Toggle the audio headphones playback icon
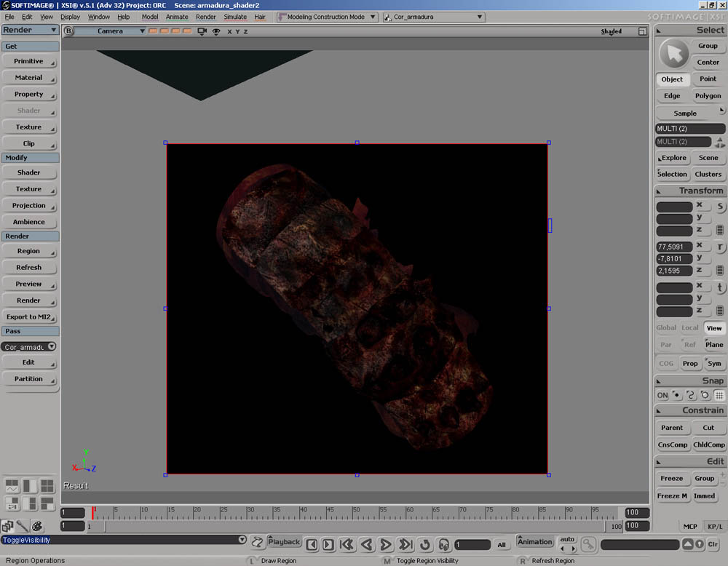Image resolution: width=728 pixels, height=566 pixels. pos(443,544)
